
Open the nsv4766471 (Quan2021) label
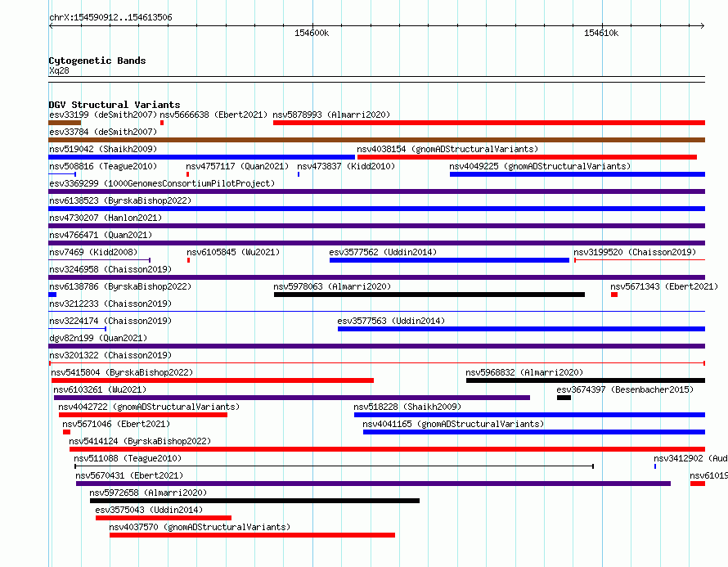coord(101,235)
